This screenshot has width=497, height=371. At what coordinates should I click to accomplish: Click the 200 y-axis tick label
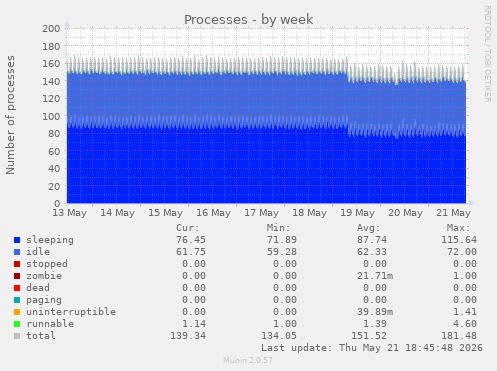[51, 29]
